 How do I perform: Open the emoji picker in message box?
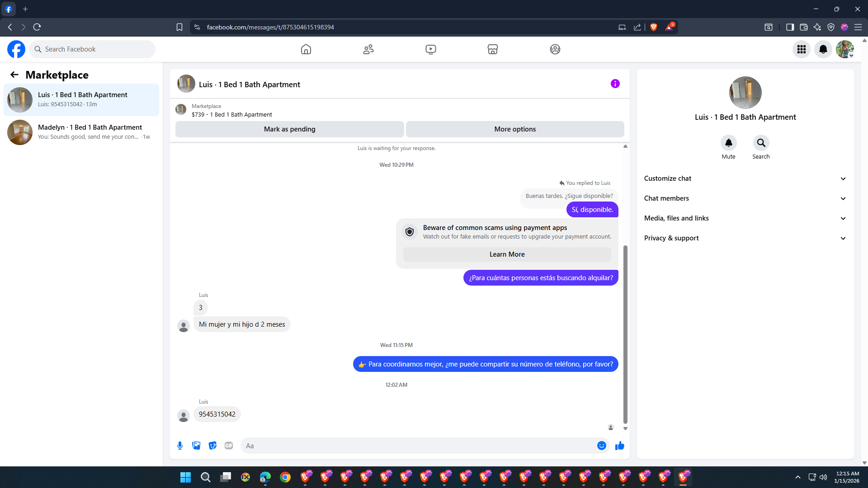pyautogui.click(x=601, y=446)
